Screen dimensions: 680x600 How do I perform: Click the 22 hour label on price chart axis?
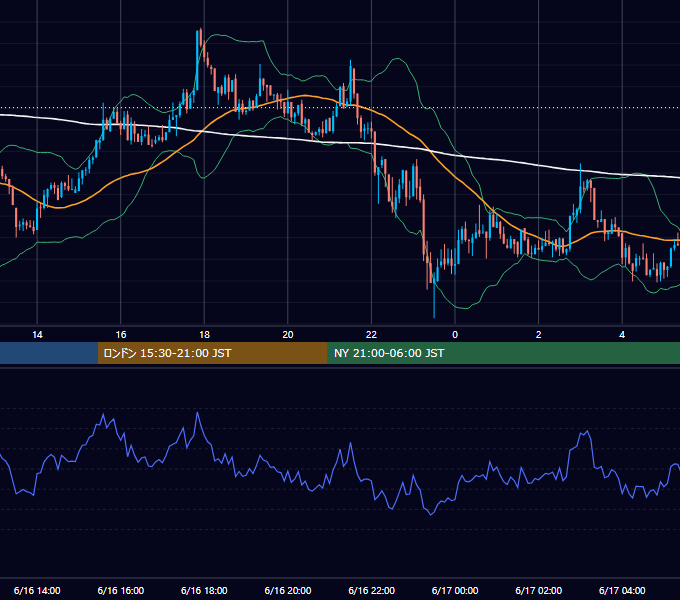pos(371,335)
